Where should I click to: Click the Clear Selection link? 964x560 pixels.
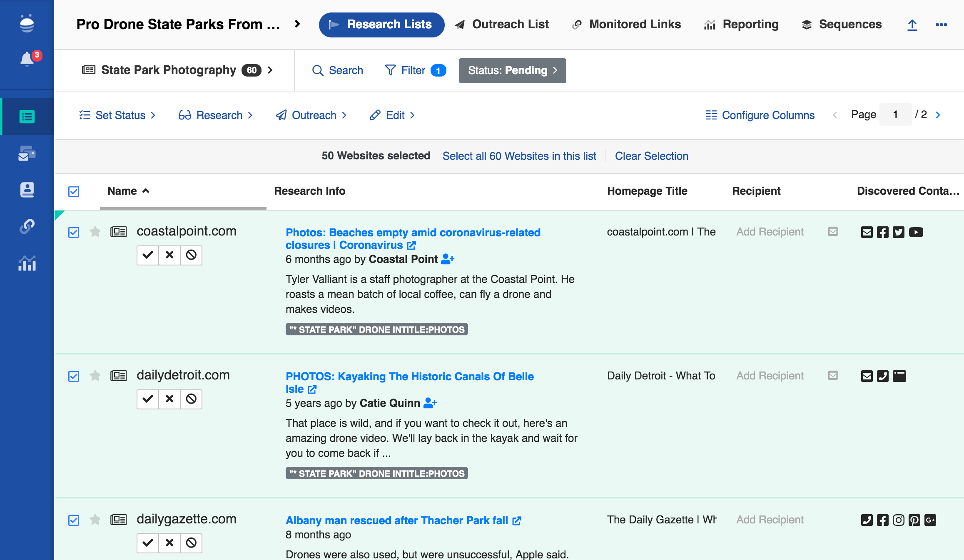(651, 156)
